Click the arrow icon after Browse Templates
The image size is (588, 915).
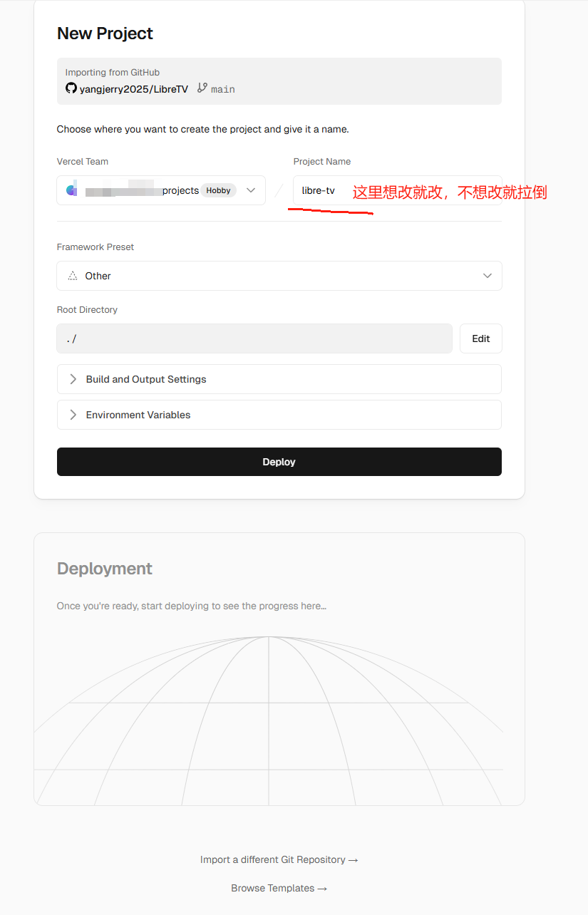[322, 888]
